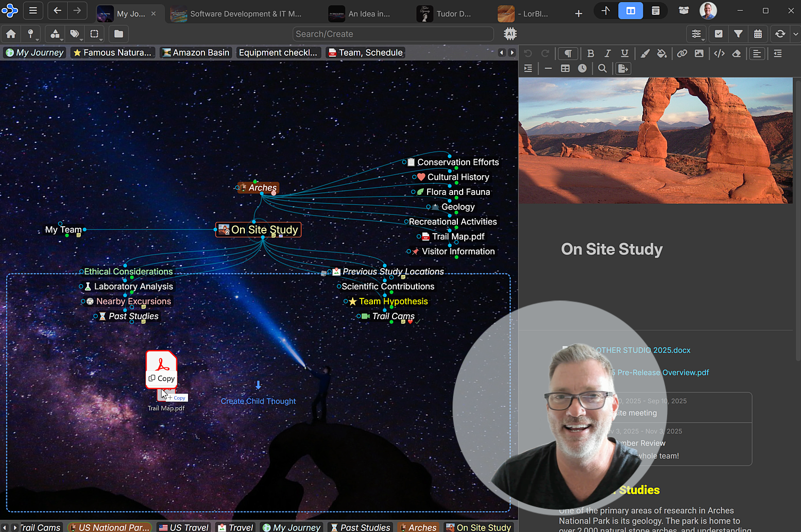
Task: Open the calendar events view
Action: [x=758, y=34]
